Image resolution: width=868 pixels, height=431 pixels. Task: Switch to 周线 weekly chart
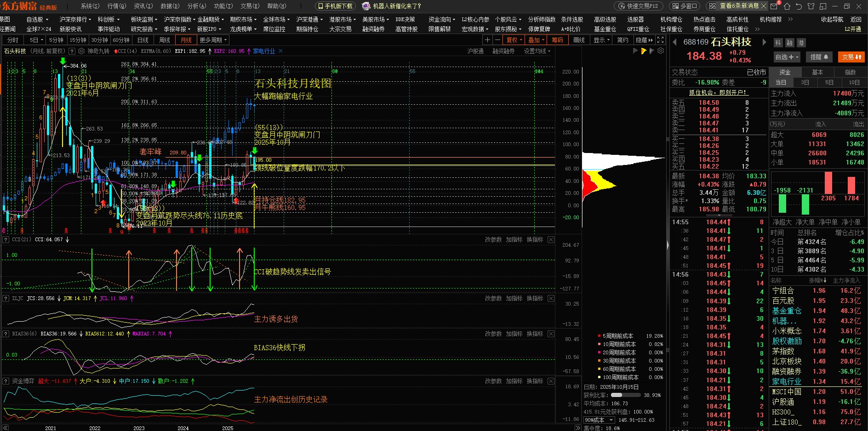point(164,40)
